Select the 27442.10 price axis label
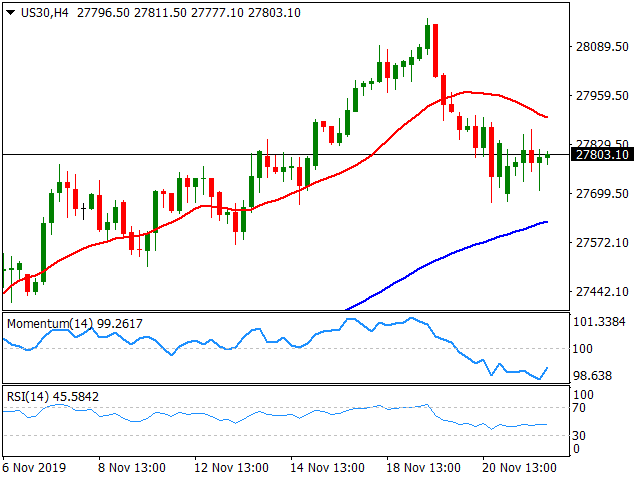The width and height of the screenshot is (640, 480). click(x=602, y=291)
